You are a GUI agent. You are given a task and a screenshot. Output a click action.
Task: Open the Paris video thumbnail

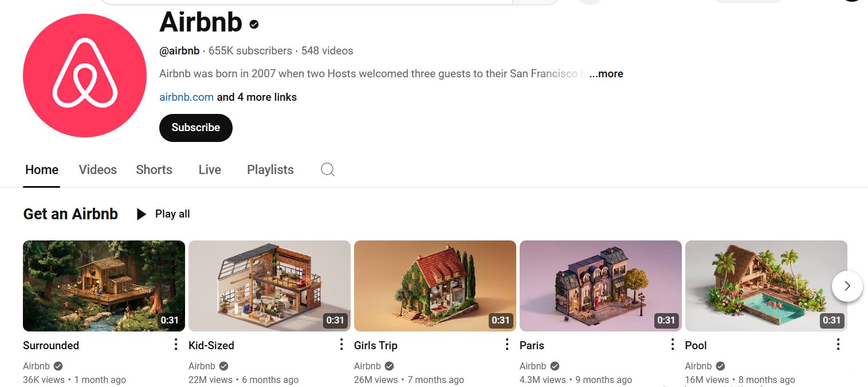(x=600, y=286)
